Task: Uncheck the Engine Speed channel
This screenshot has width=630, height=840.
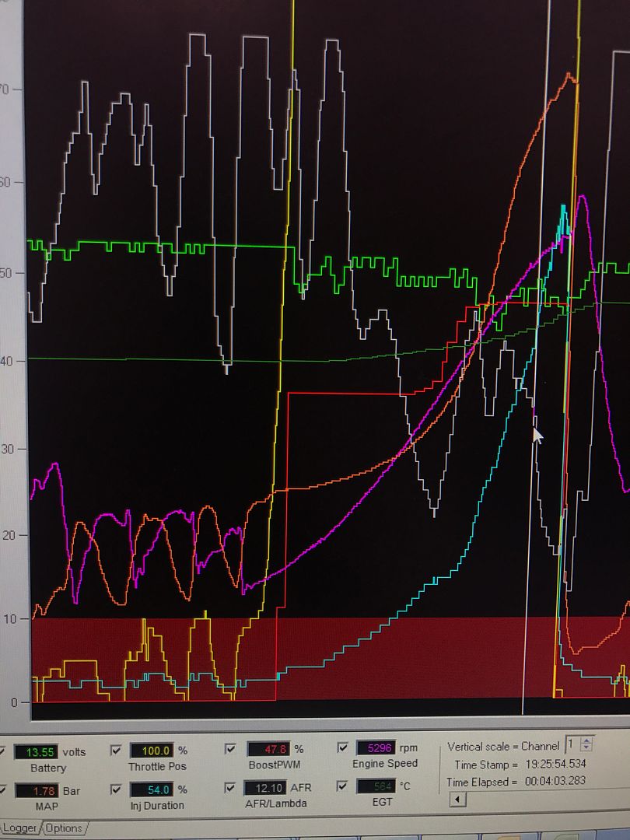Action: pos(343,747)
